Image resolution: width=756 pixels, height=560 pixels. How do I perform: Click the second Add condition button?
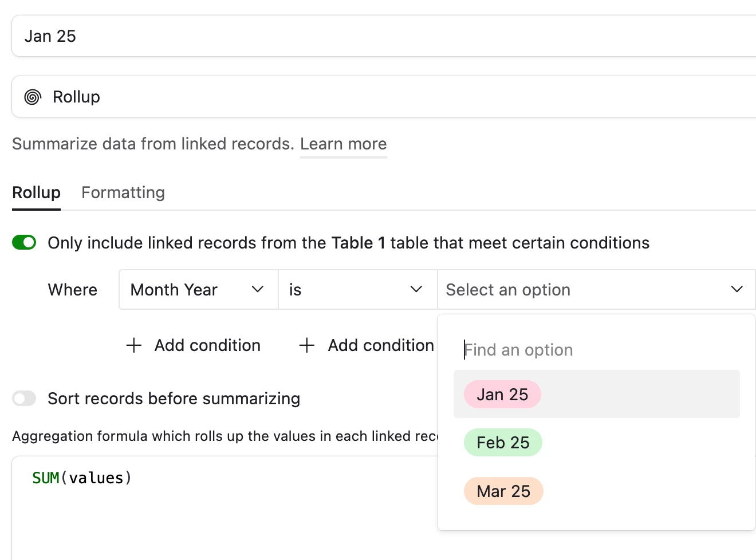click(x=367, y=345)
